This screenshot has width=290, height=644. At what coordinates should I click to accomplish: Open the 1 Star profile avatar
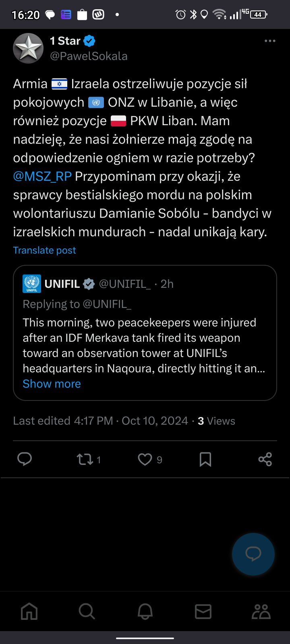coord(28,48)
